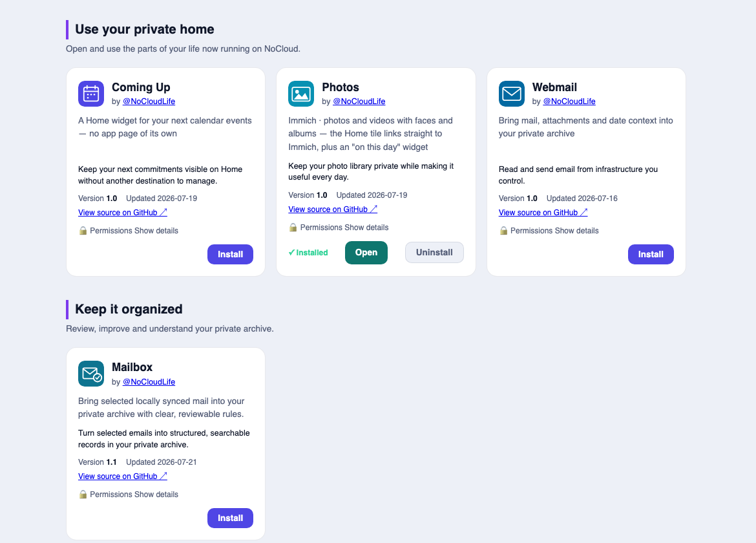Install the Webmail app

(651, 254)
